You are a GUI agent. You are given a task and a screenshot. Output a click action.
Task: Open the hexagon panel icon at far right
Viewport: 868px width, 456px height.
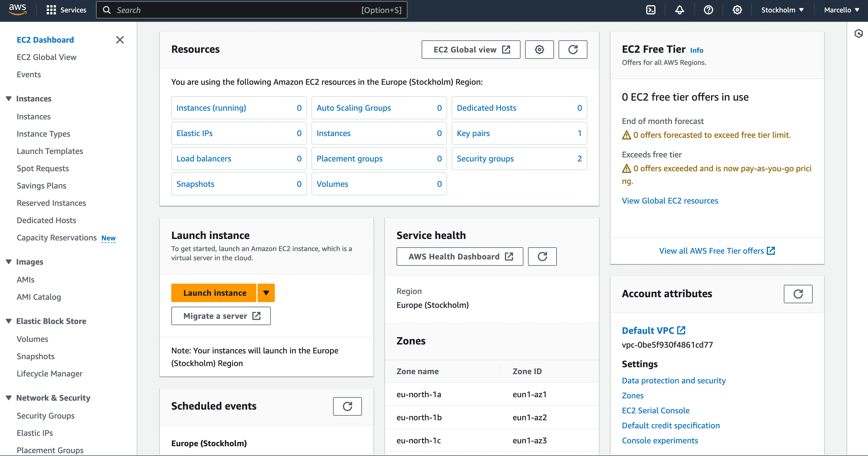(858, 33)
